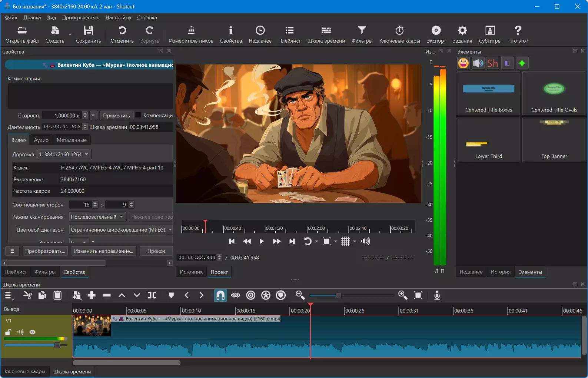The height and width of the screenshot is (378, 588).
Task: Click the Изменить направление... button
Action: pos(104,251)
